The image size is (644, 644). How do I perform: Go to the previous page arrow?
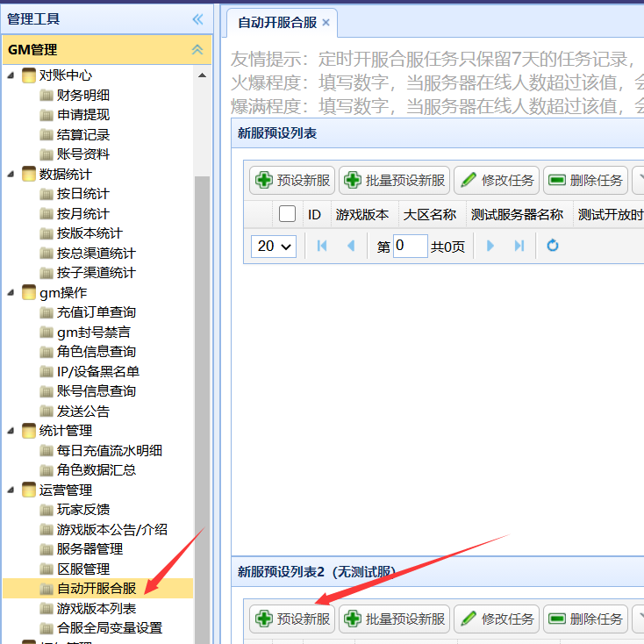(x=351, y=247)
